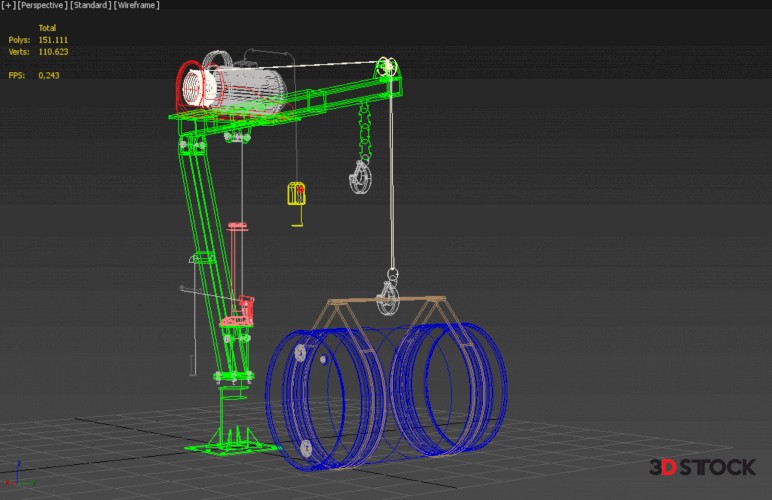Click the Total statistics header

point(47,28)
